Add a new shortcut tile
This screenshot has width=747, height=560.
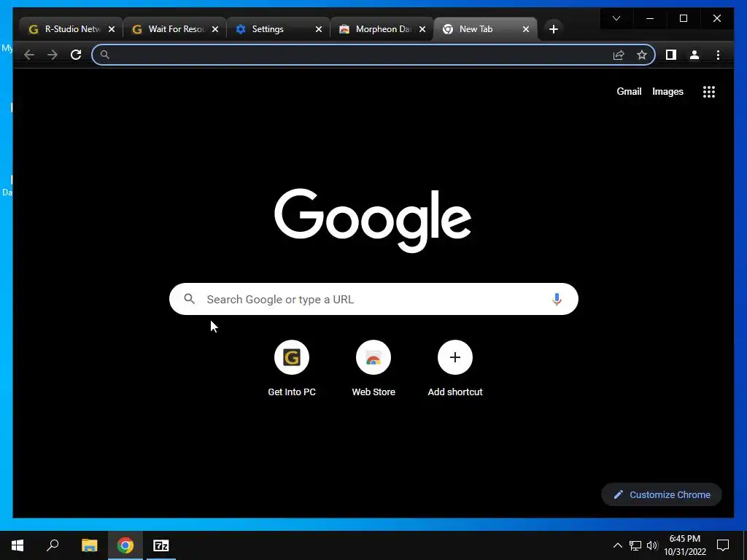[455, 368]
